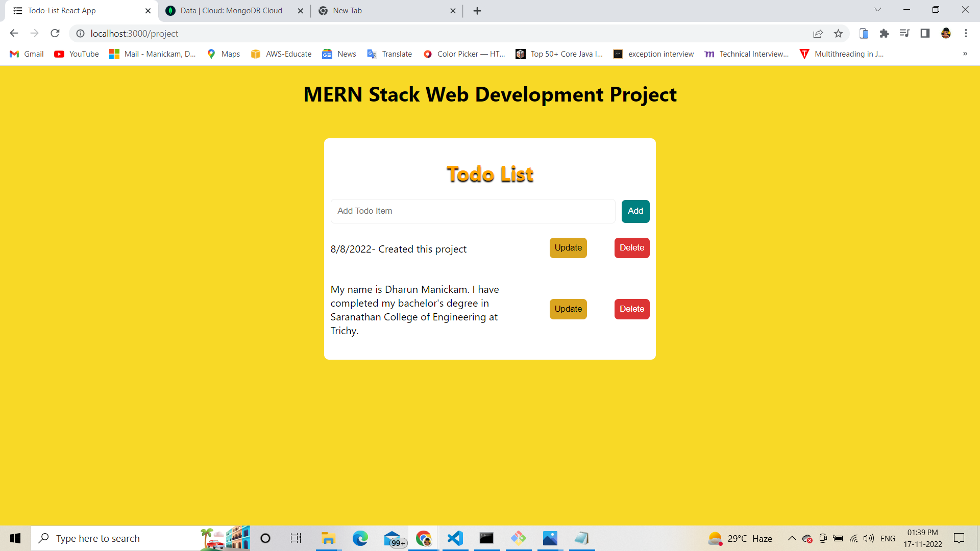Screen dimensions: 980x551
Task: Toggle the bookmark star for this page
Action: click(x=839, y=33)
